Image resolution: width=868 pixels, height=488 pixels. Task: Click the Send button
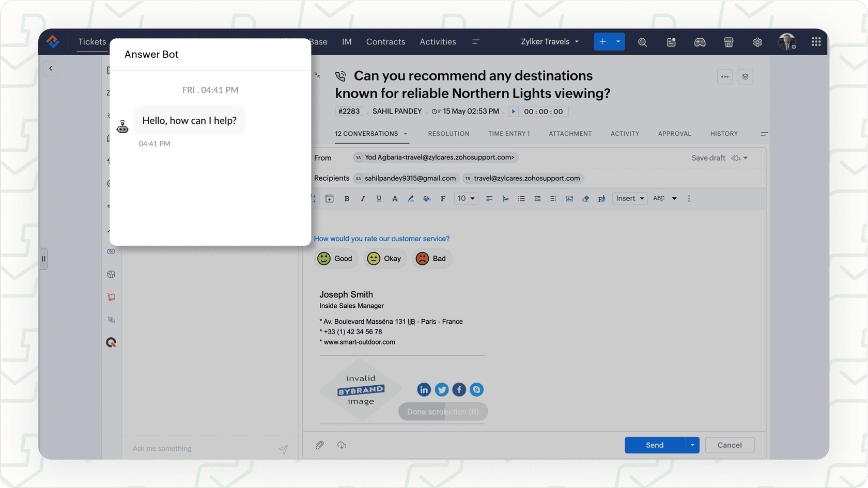(x=654, y=445)
